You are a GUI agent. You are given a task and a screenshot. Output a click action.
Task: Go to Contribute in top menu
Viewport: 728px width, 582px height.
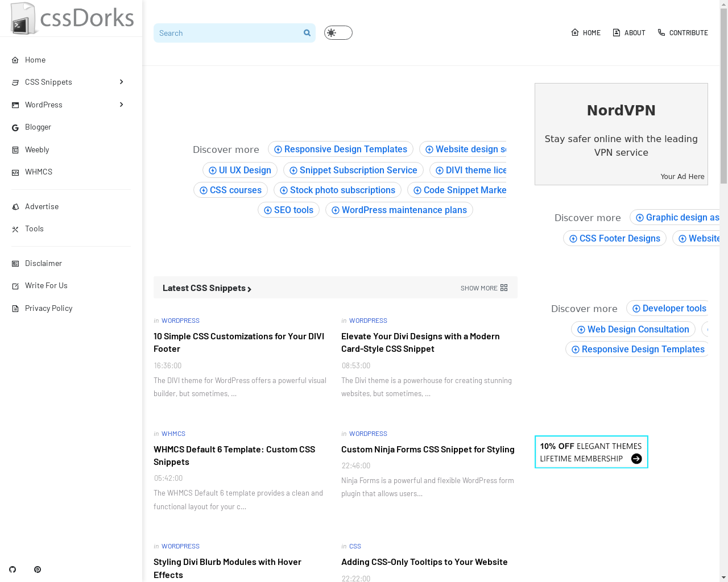[682, 33]
